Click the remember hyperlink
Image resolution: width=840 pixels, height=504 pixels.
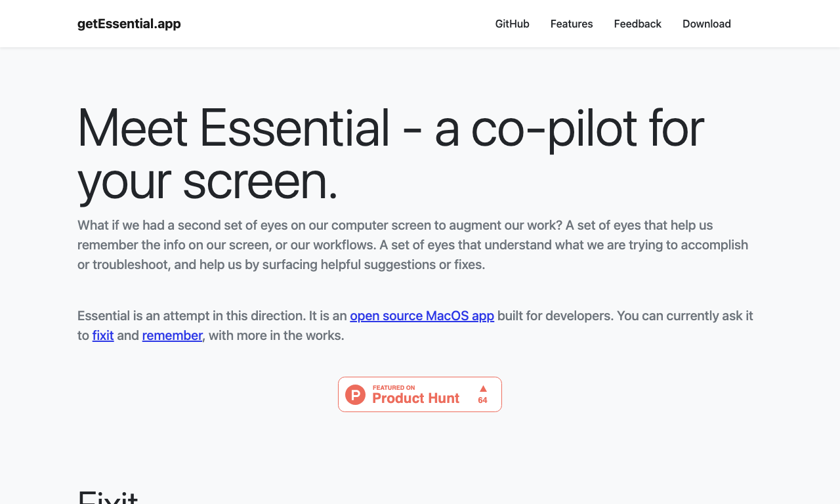click(x=172, y=335)
